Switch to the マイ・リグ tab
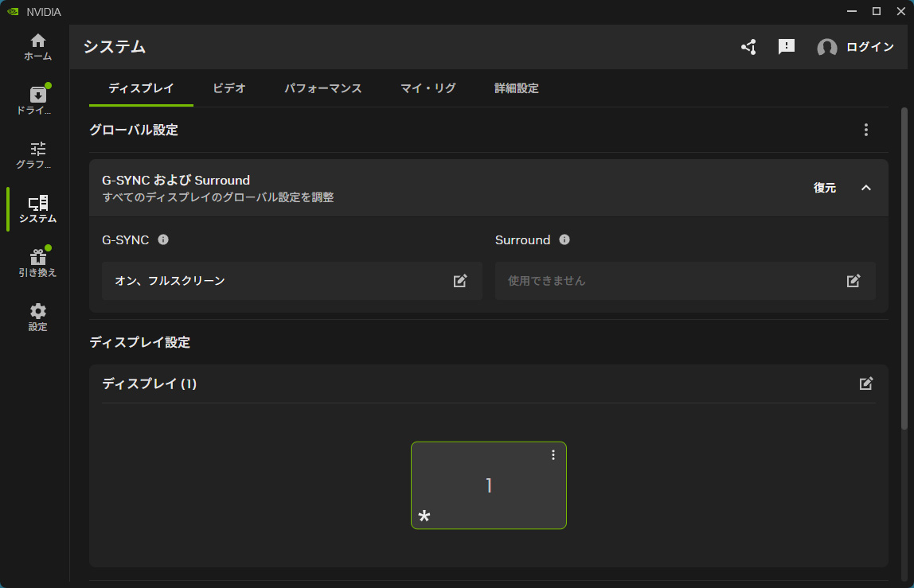Screen dimensions: 914x588 coord(428,88)
